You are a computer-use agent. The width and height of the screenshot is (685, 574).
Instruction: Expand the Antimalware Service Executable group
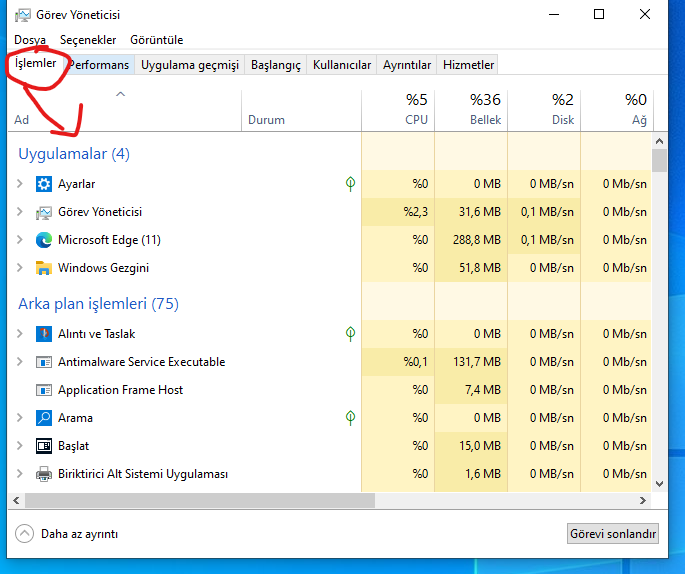click(20, 362)
